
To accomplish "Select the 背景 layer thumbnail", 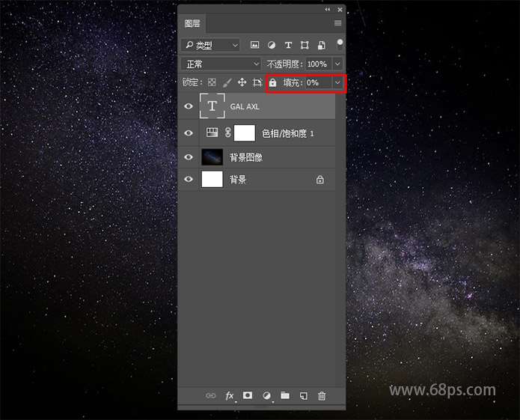I will (212, 180).
